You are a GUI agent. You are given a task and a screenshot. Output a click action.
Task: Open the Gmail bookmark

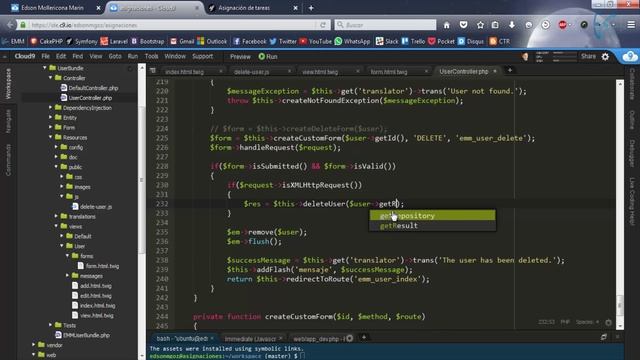182,41
